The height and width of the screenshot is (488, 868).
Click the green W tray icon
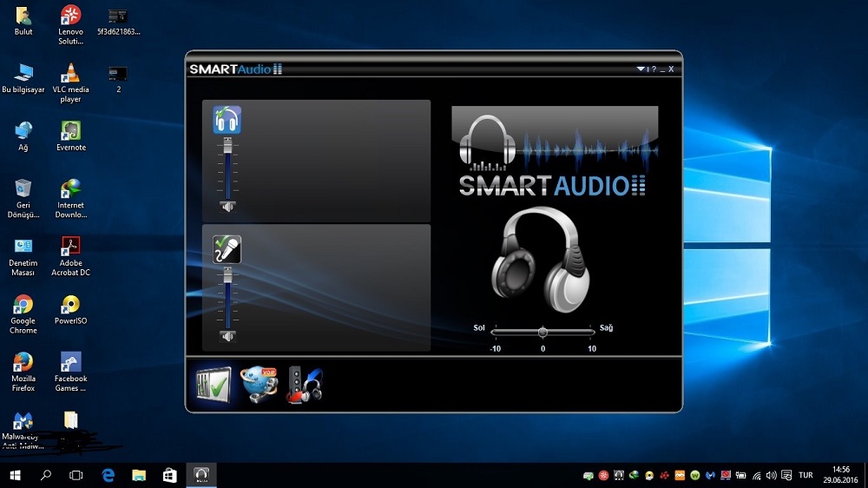coord(695,475)
